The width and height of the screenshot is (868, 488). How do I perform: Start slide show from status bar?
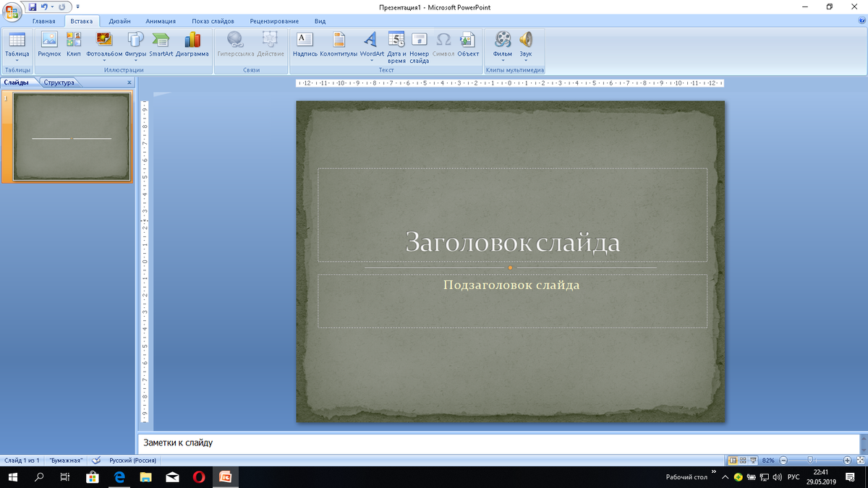tap(752, 460)
